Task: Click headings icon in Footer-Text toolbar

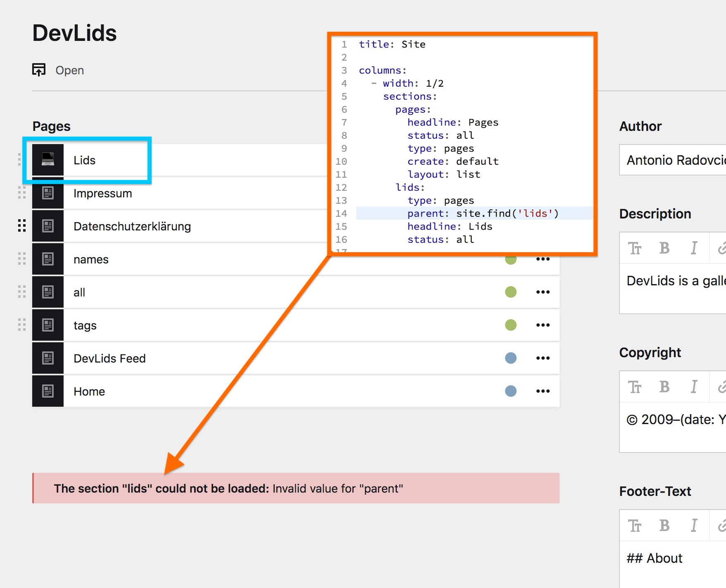Action: (x=635, y=526)
